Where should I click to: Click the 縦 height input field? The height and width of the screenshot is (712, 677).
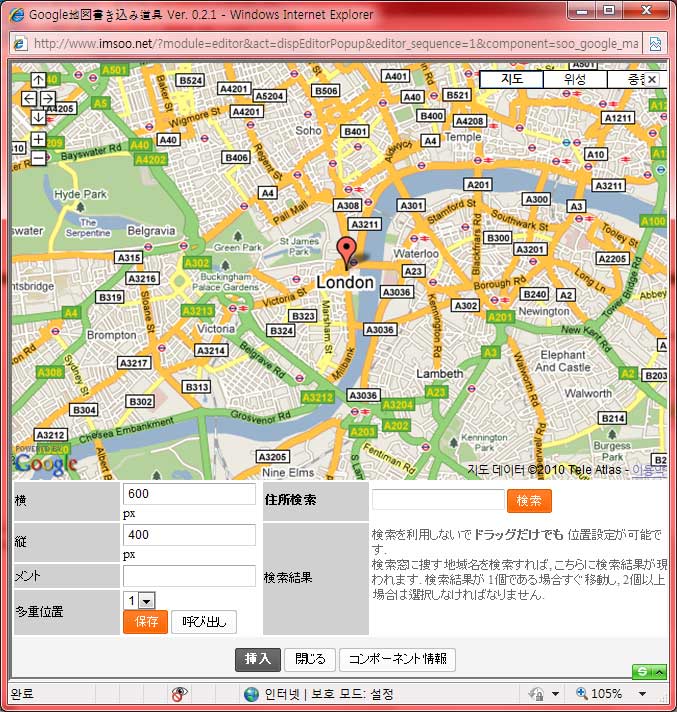[x=189, y=535]
